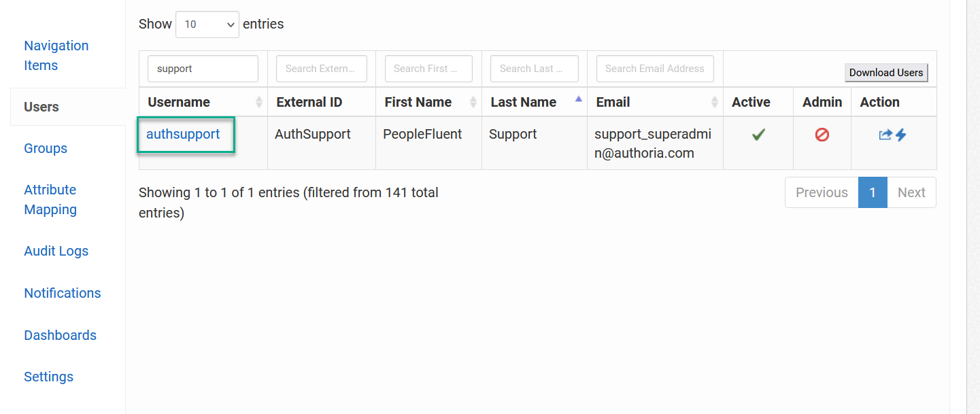Click the Download Users button

[886, 73]
